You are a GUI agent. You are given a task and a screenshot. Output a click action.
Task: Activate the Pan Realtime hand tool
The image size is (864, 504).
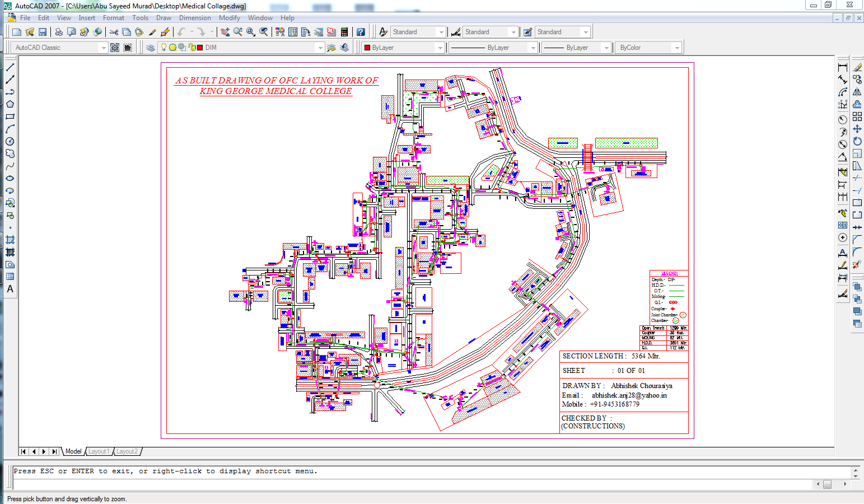225,32
